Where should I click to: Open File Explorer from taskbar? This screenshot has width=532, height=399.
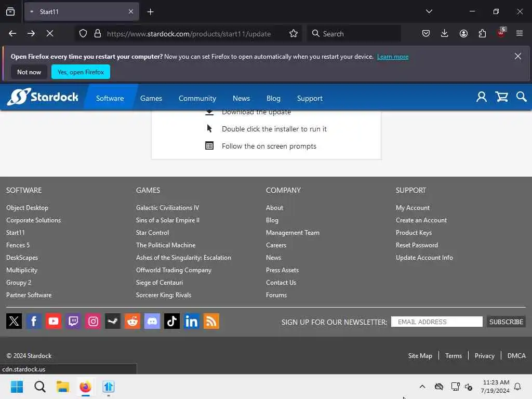pos(62,387)
